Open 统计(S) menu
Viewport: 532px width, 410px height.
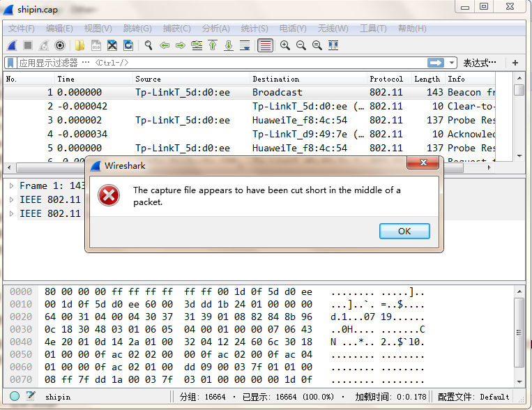254,29
